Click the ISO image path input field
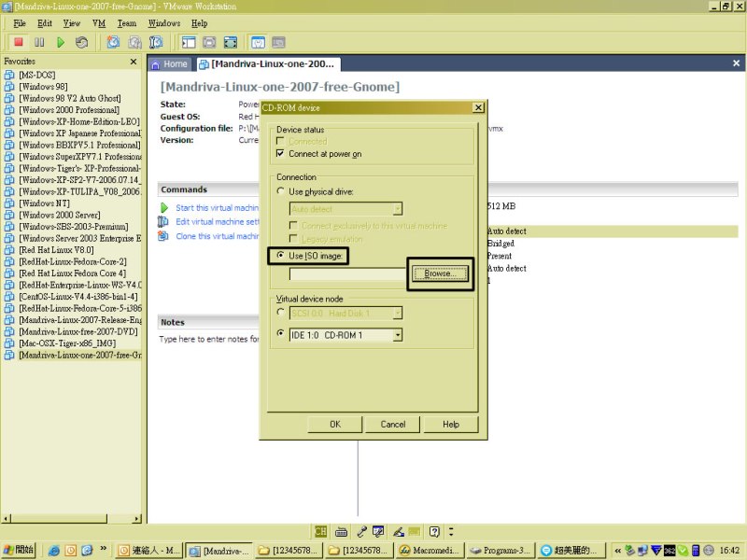 click(x=347, y=274)
